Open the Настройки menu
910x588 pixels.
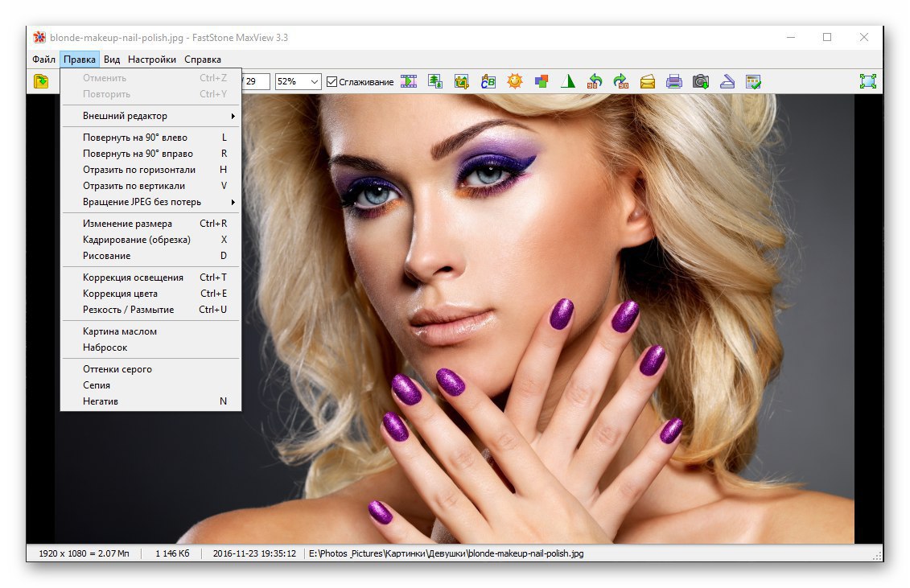152,60
